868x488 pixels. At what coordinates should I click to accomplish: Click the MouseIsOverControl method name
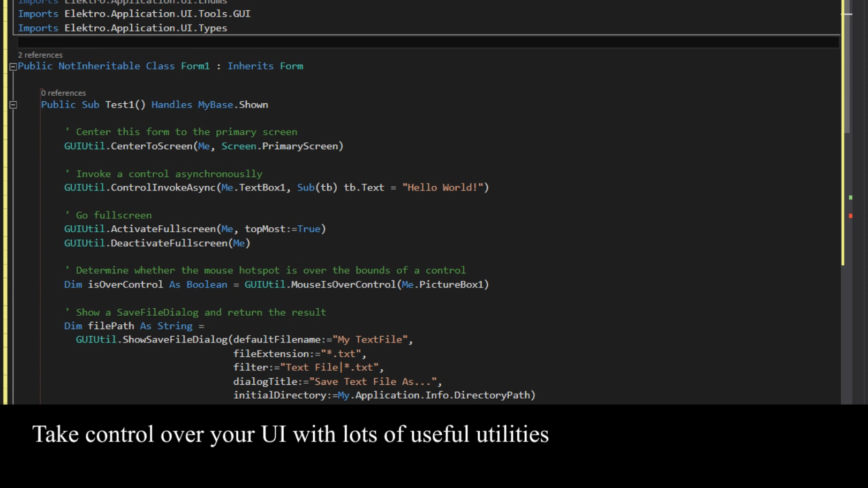[x=343, y=285]
